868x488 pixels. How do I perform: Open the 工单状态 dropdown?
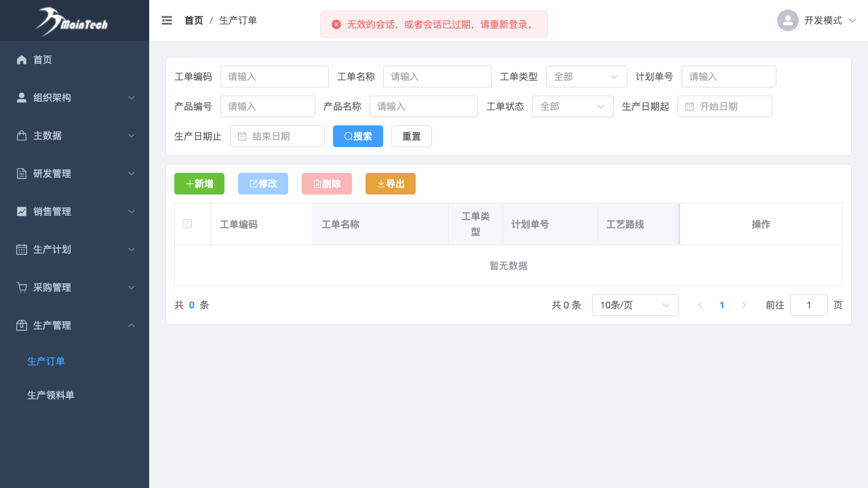coord(572,106)
